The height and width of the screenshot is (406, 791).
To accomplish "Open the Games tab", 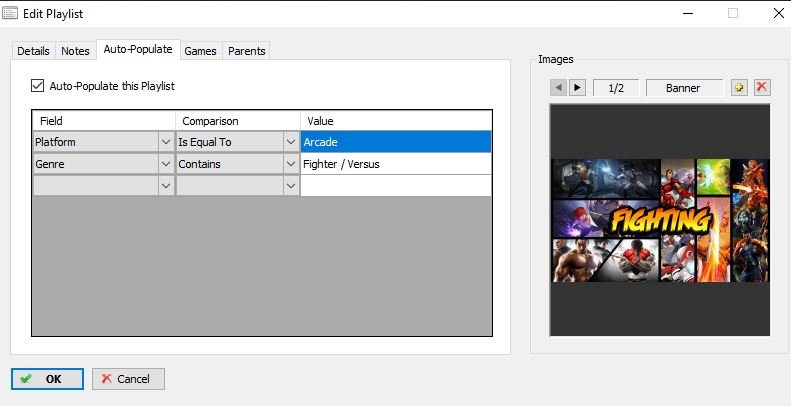I will coord(200,51).
